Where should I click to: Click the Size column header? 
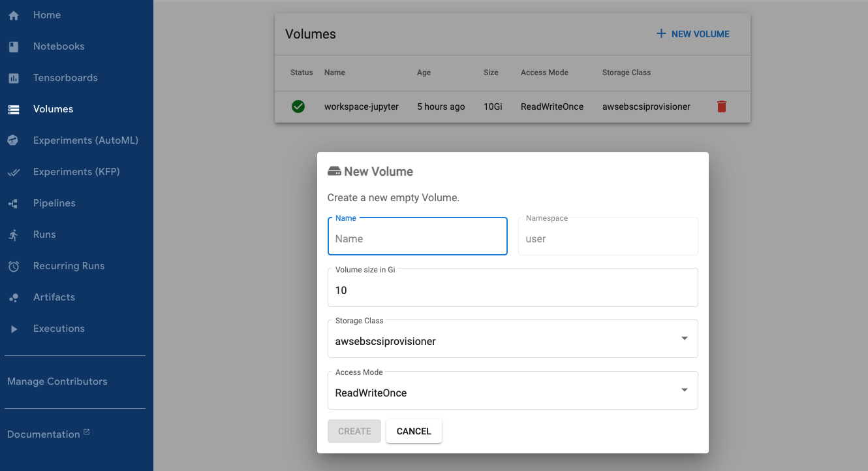[x=491, y=73]
